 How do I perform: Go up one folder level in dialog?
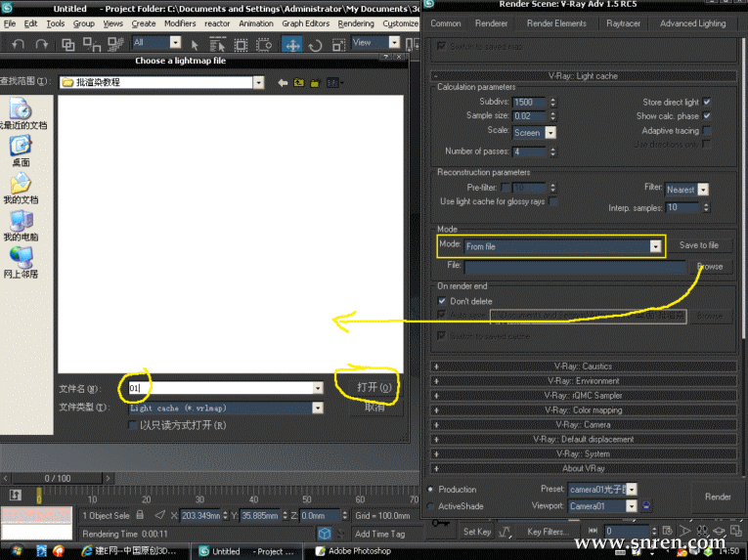coord(299,82)
